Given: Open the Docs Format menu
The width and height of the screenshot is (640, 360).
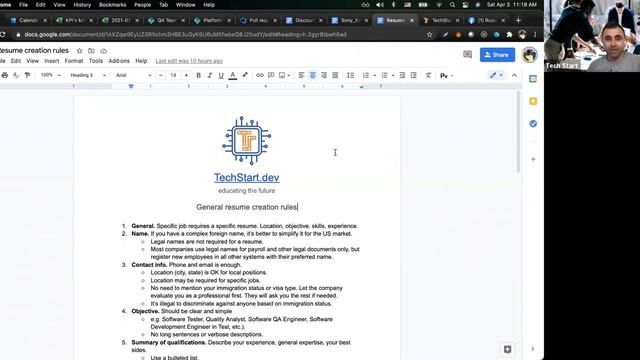Looking at the screenshot, I should coord(74,61).
